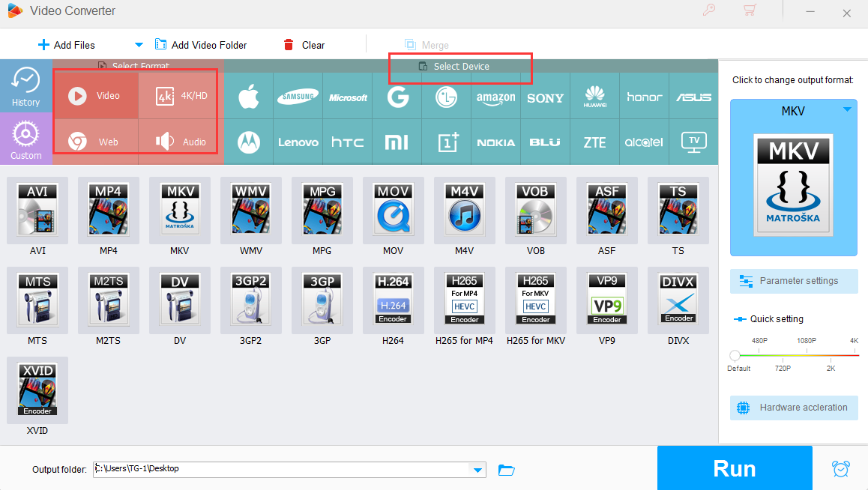Image resolution: width=868 pixels, height=490 pixels.
Task: Open ASUS device presets
Action: coord(693,96)
